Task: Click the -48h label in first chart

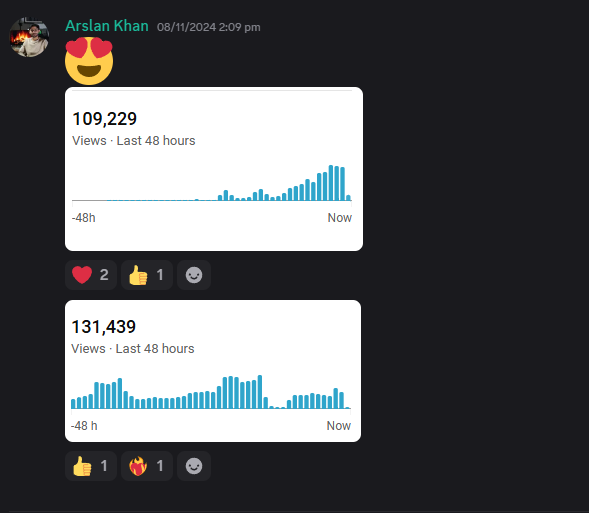Action: (83, 218)
